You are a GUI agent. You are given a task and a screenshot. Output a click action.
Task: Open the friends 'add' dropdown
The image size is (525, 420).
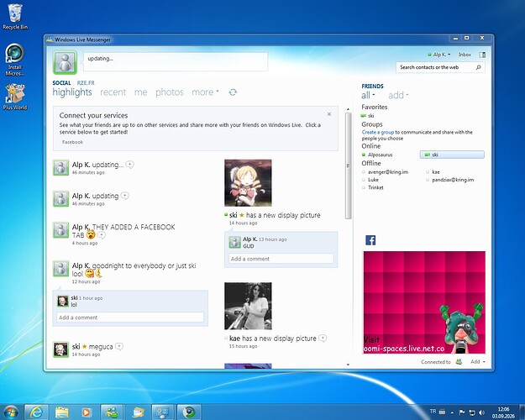(x=398, y=96)
